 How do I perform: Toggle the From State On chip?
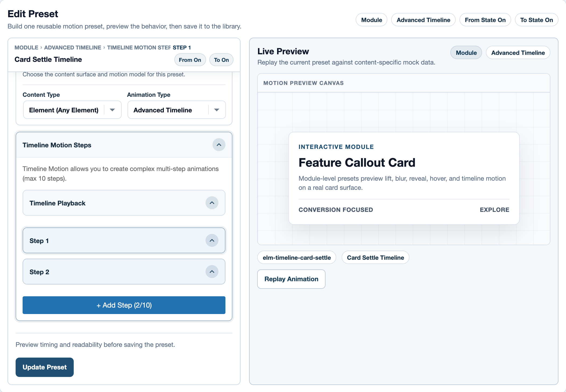pos(485,20)
